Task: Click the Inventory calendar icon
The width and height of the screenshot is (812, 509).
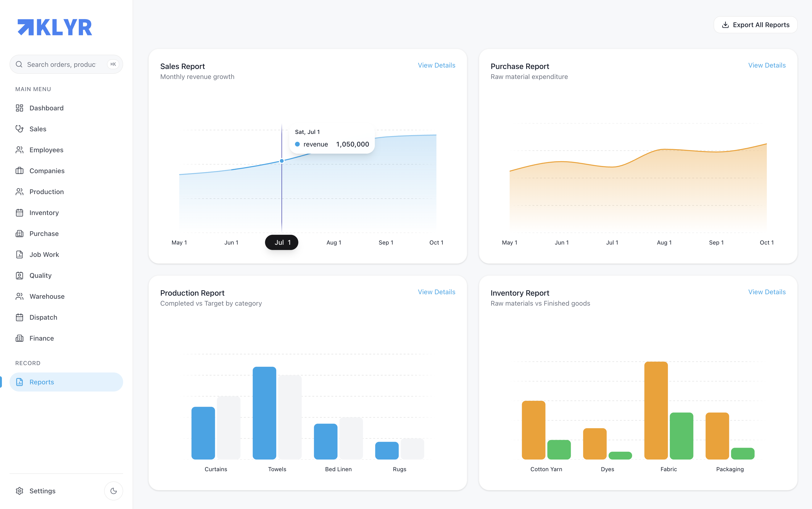Action: (19, 213)
